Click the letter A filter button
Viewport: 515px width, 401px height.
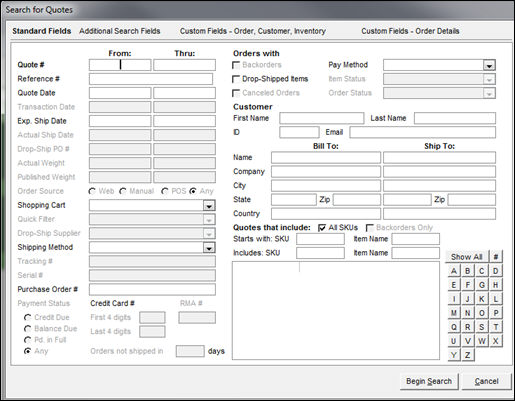coord(454,271)
